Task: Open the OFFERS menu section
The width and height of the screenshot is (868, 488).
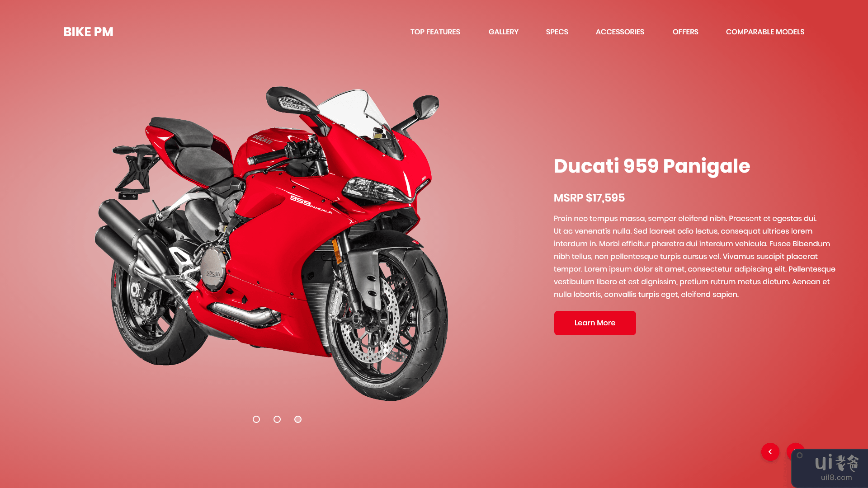Action: click(685, 32)
